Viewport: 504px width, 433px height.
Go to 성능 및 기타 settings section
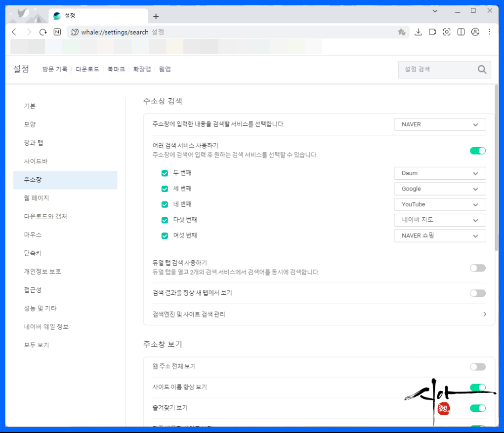40,308
